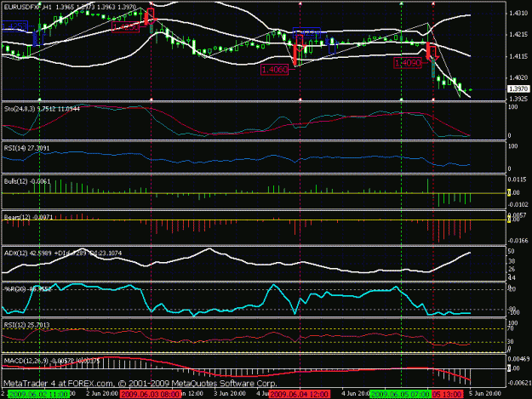
Task: Select the red 1.4230 price label
Action: pyautogui.click(x=125, y=27)
